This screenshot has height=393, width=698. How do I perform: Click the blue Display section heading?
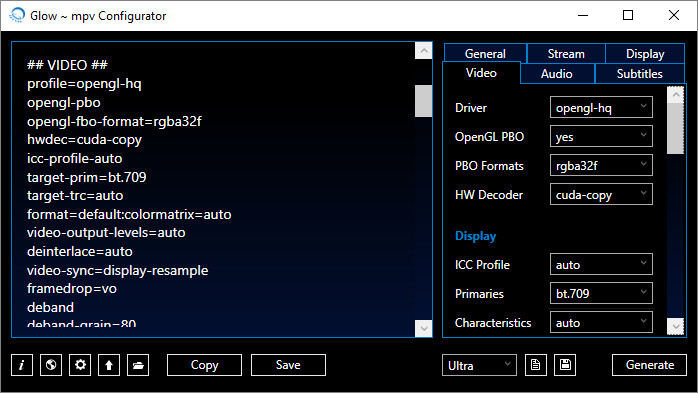475,236
